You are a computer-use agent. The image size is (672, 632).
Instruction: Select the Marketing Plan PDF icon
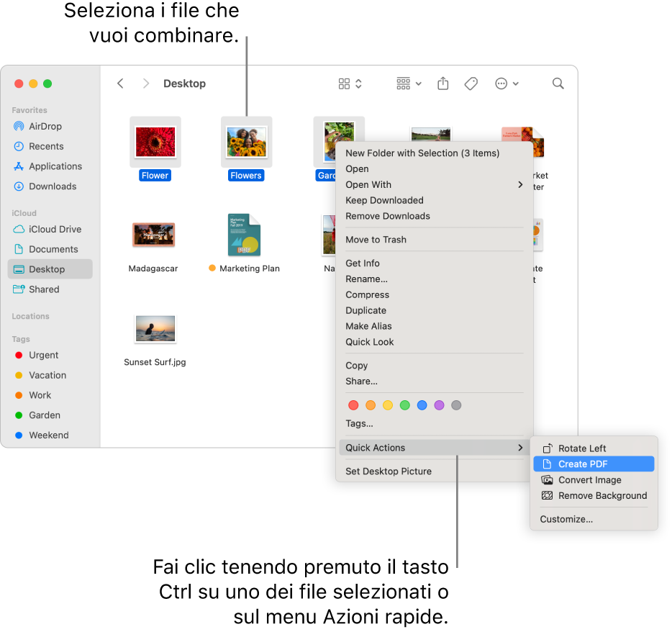pos(245,235)
